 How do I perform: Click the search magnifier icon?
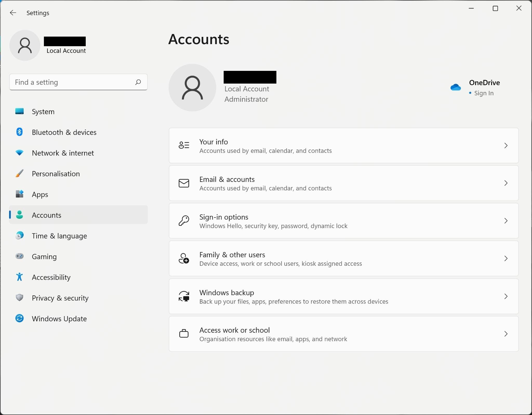point(138,82)
